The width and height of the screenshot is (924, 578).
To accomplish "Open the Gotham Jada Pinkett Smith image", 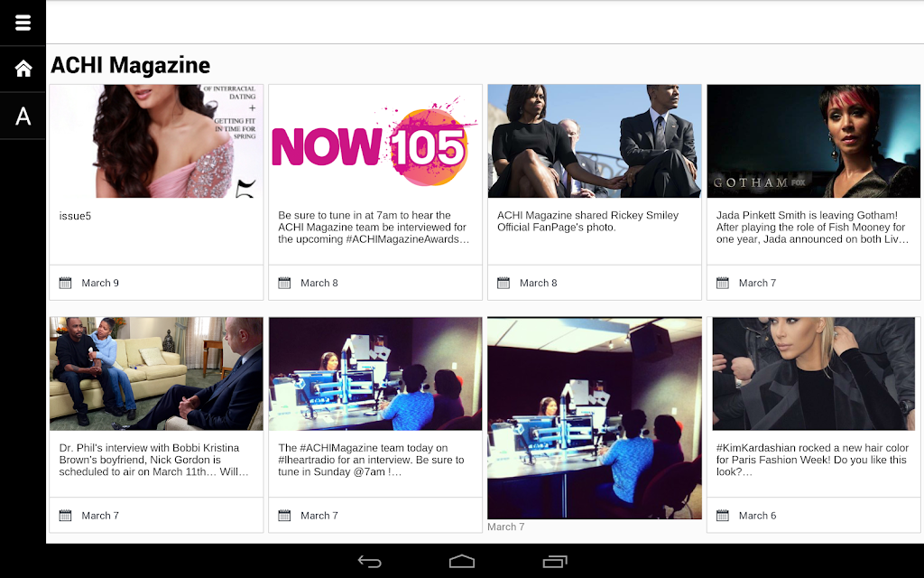I will point(813,141).
